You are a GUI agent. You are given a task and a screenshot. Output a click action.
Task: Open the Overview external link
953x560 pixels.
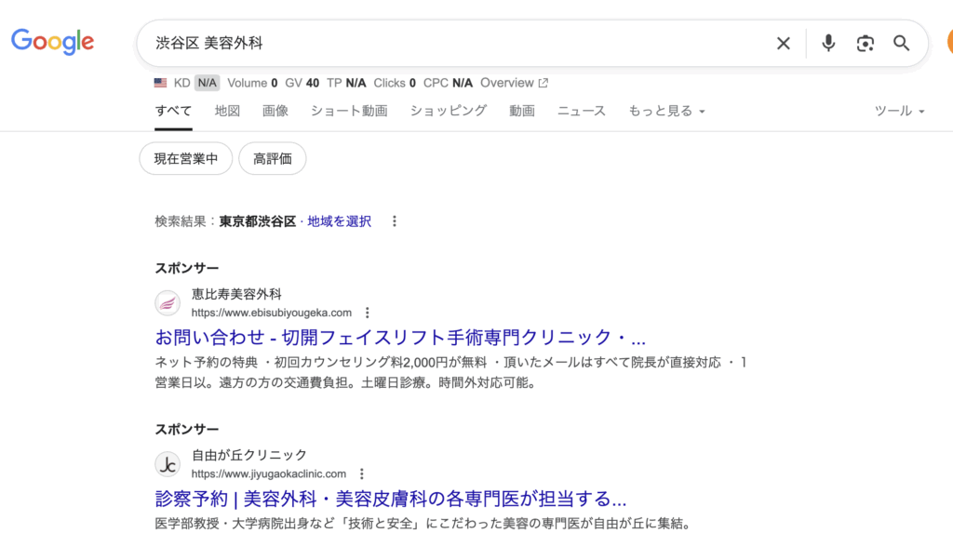(x=514, y=83)
